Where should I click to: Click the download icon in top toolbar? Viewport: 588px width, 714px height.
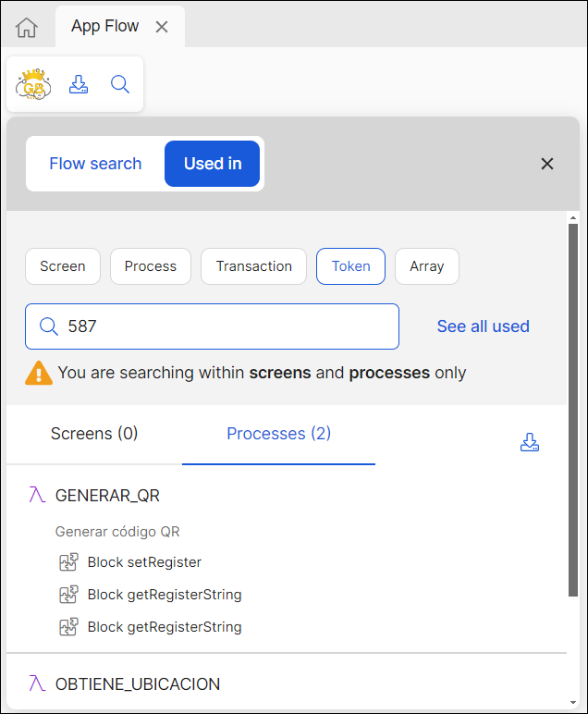click(79, 85)
